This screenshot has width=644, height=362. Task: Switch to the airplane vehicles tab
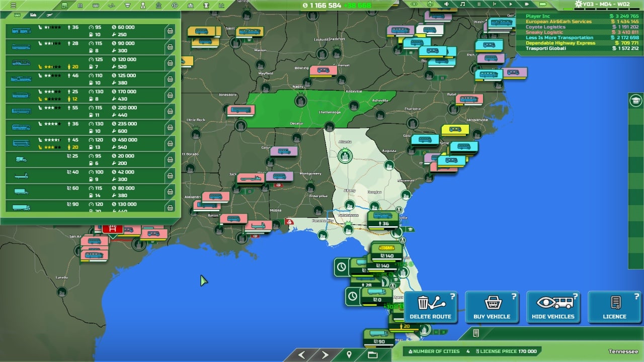(49, 16)
